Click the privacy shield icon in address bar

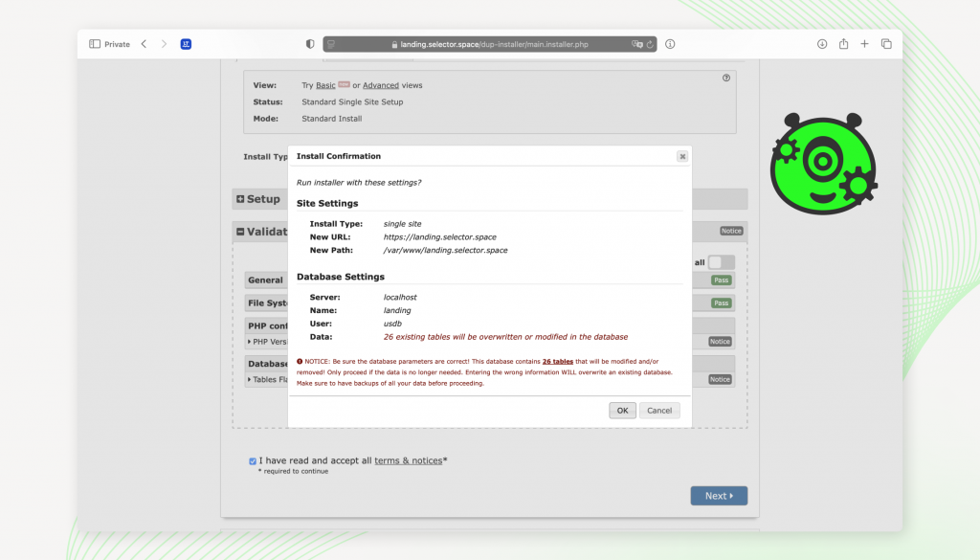[308, 43]
